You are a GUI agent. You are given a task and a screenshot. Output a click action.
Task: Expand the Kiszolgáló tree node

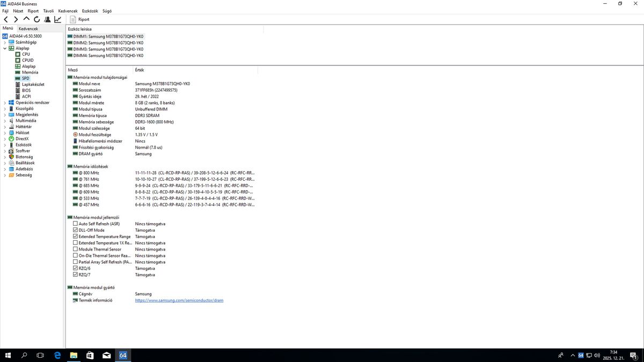click(5, 108)
